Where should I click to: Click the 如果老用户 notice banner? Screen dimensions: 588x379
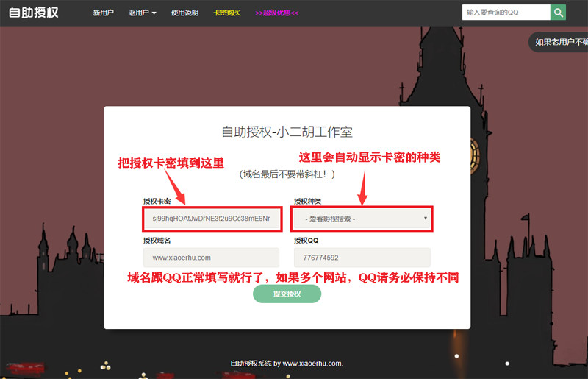pos(559,42)
